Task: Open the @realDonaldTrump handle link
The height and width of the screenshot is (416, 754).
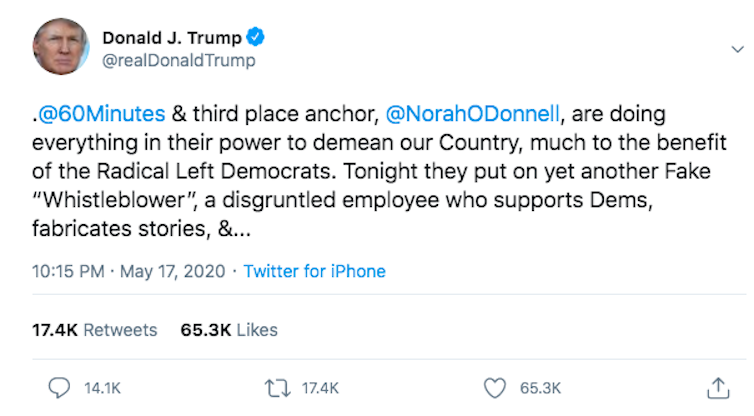Action: pyautogui.click(x=178, y=61)
